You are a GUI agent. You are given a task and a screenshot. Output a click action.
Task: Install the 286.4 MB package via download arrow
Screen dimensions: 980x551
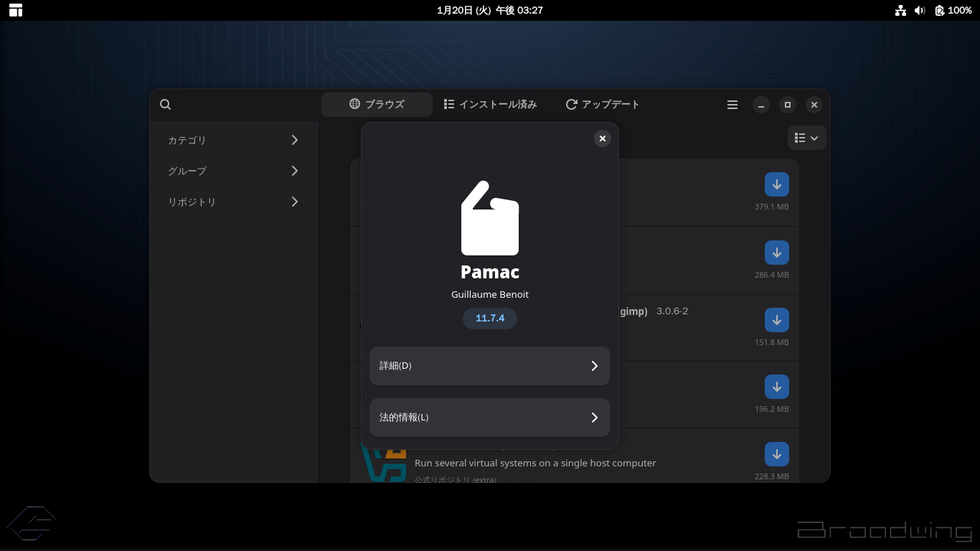click(777, 253)
